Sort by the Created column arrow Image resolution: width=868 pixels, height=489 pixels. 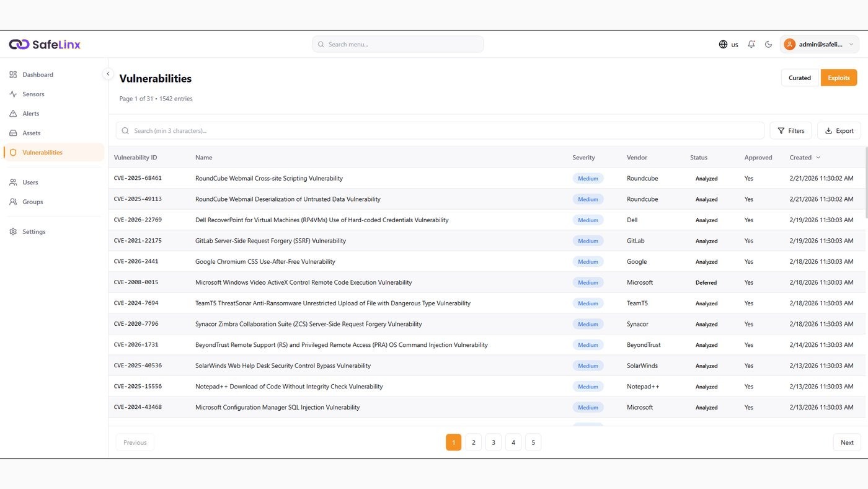click(818, 158)
